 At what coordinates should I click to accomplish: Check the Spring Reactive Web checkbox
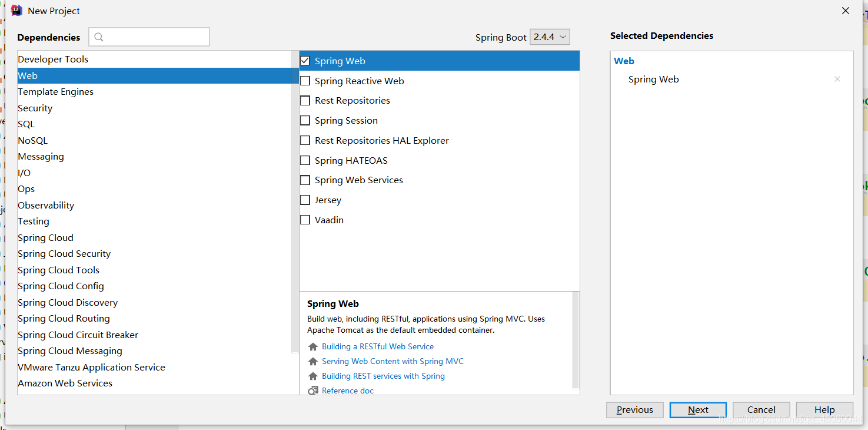click(x=305, y=81)
